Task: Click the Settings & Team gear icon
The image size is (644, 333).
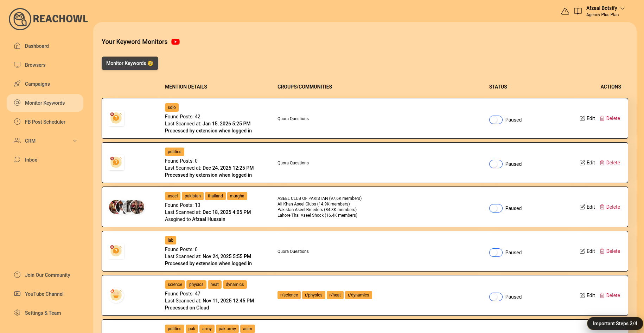Action: pyautogui.click(x=17, y=313)
